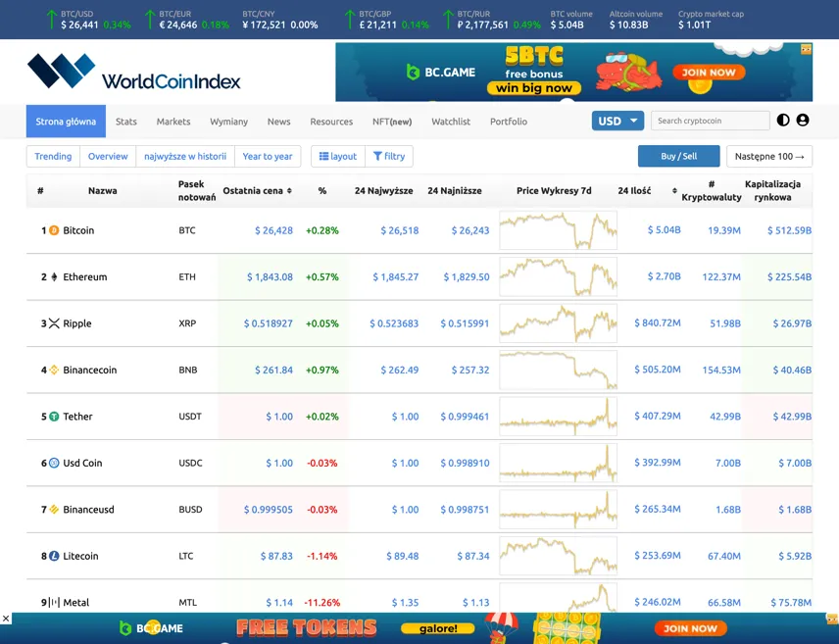The width and height of the screenshot is (839, 644).
Task: Open the Markets menu item
Action: tap(173, 122)
